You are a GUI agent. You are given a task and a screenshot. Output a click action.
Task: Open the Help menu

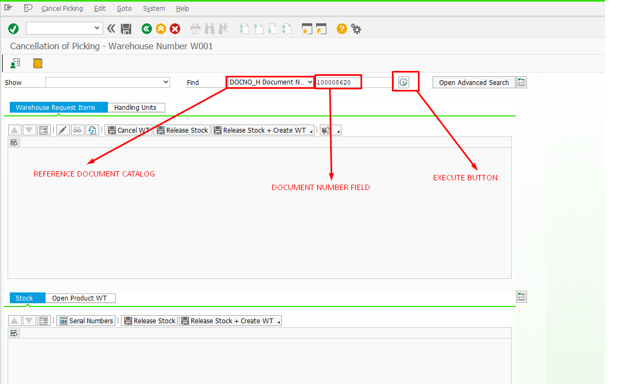182,8
